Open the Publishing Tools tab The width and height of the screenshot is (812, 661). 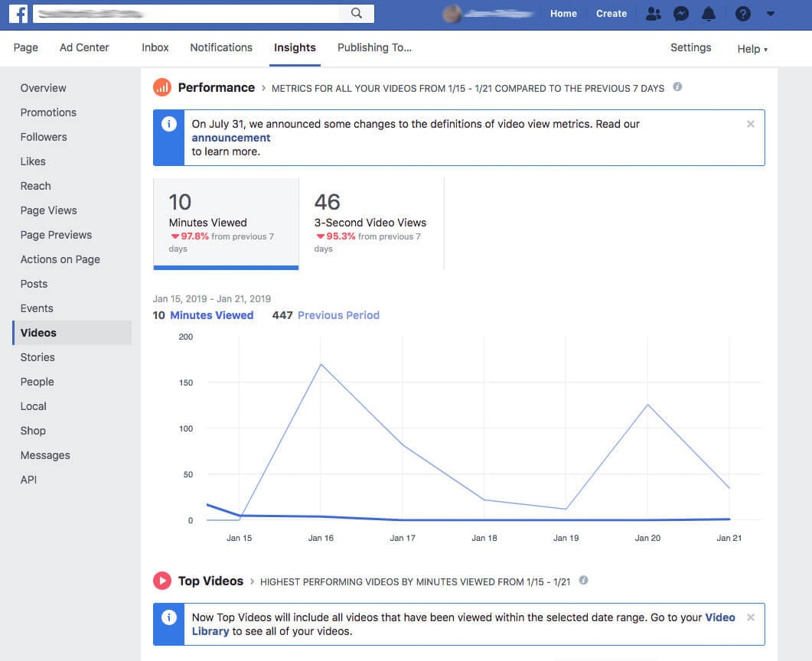coord(374,47)
